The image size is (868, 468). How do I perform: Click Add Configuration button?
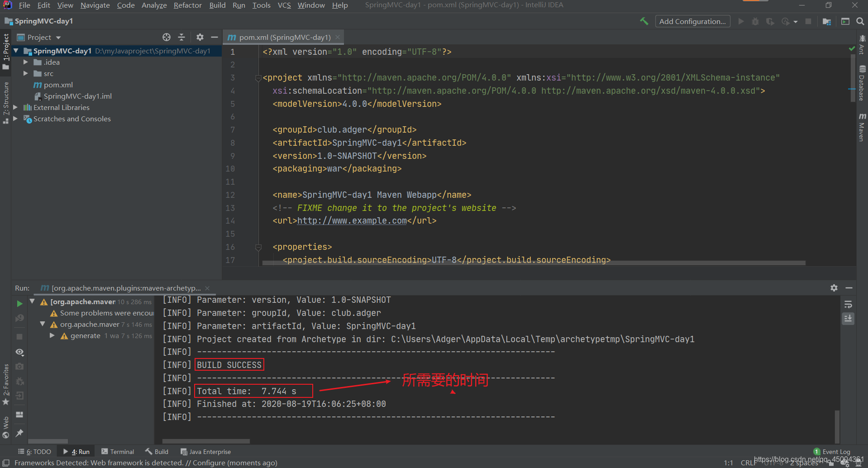(692, 21)
